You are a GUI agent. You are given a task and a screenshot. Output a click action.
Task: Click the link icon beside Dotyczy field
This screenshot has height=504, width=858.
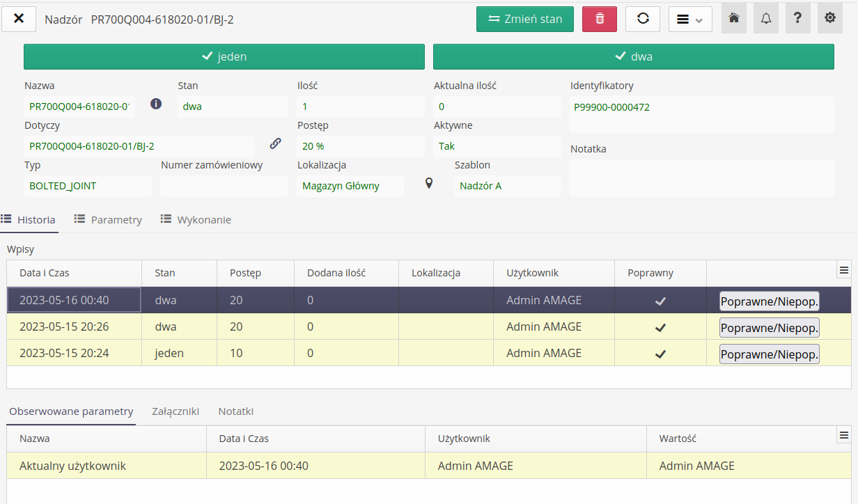pyautogui.click(x=276, y=143)
